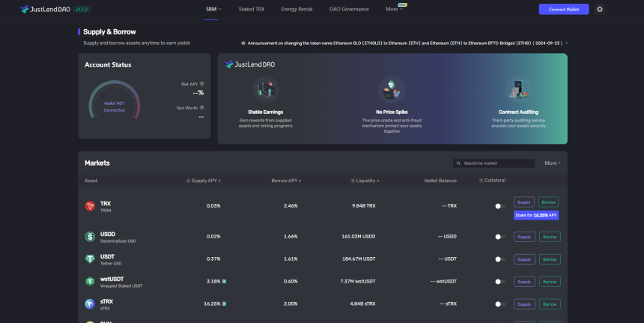Image resolution: width=644 pixels, height=323 pixels.
Task: Click Connect Wallet button
Action: click(x=563, y=9)
